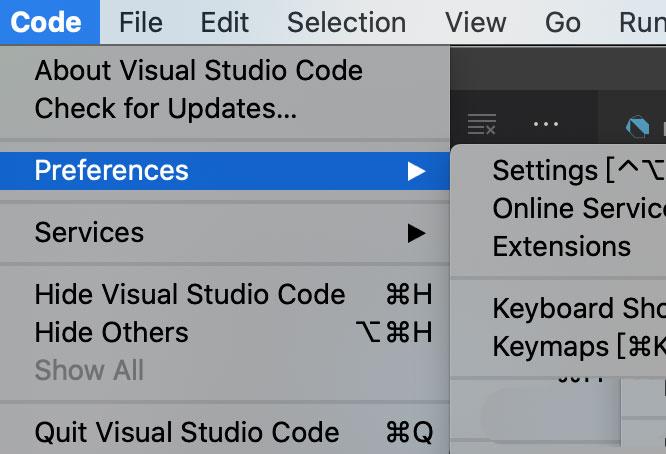Screen dimensions: 666x454
Task: Open the Edit menu in menu bar
Action: pos(224,22)
